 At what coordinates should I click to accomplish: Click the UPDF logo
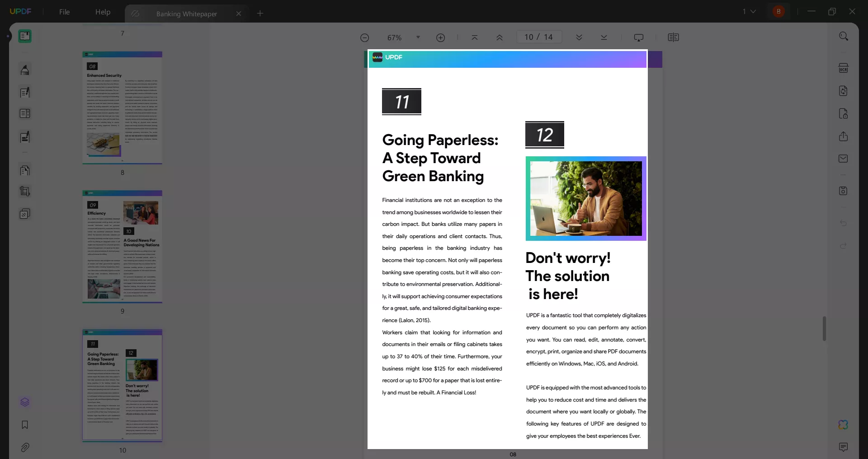pyautogui.click(x=20, y=11)
